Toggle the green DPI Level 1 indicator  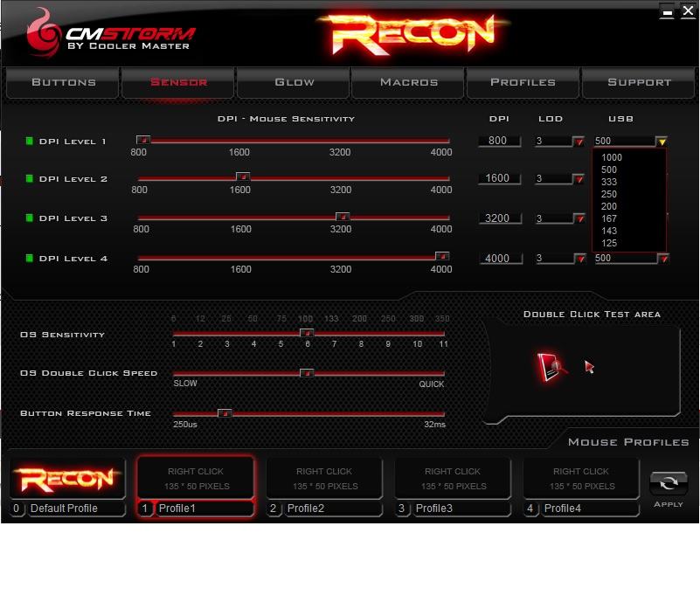pyautogui.click(x=30, y=141)
